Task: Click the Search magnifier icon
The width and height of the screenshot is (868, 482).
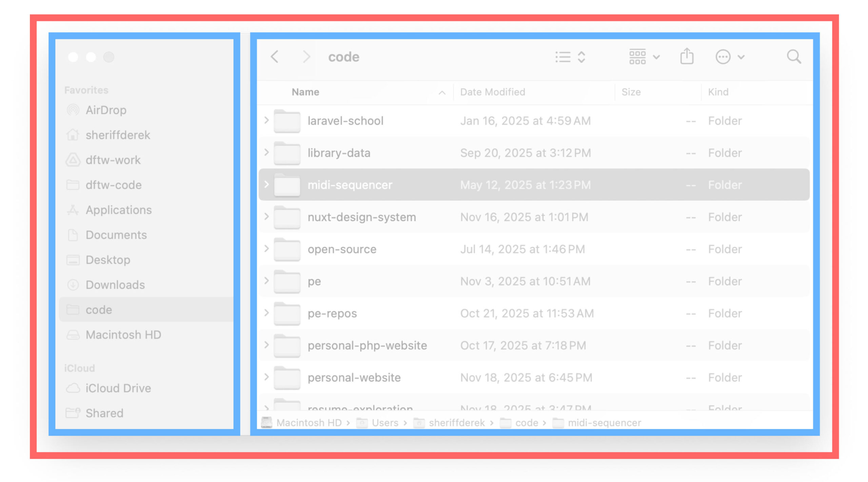Action: (793, 57)
